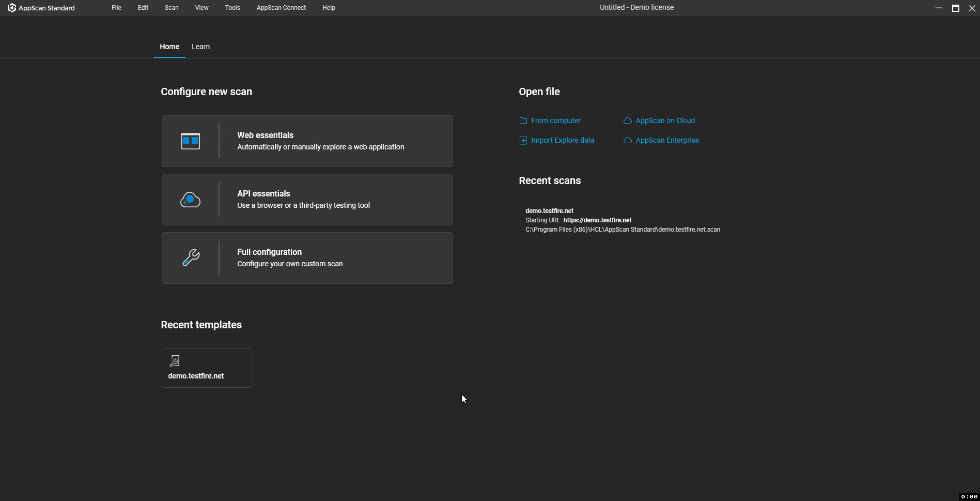
Task: Click the API essentials cloud icon
Action: (x=190, y=200)
